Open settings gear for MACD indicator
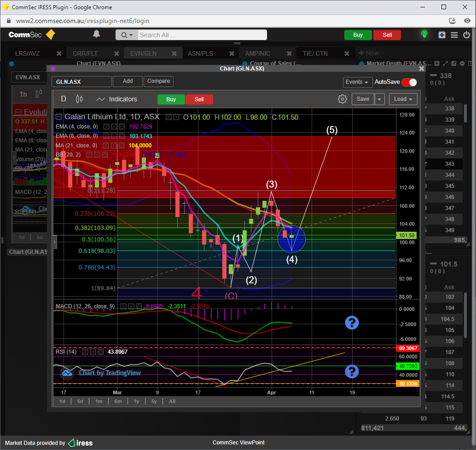 (x=131, y=306)
